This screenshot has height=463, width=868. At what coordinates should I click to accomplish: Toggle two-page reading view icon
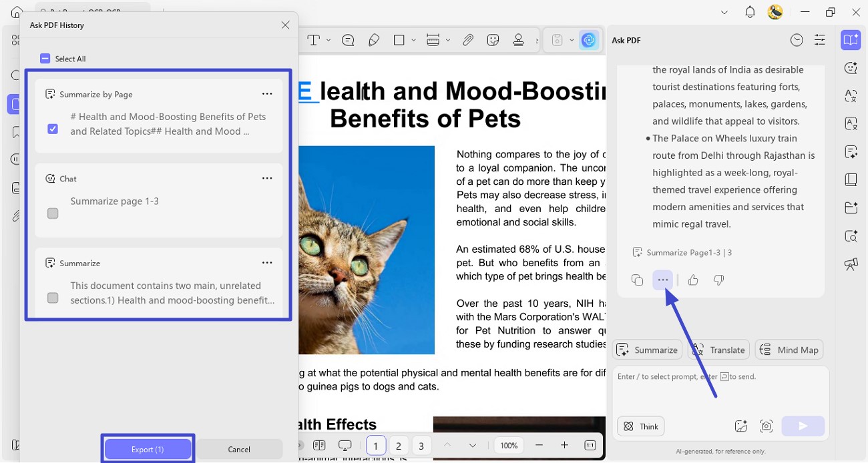[319, 445]
